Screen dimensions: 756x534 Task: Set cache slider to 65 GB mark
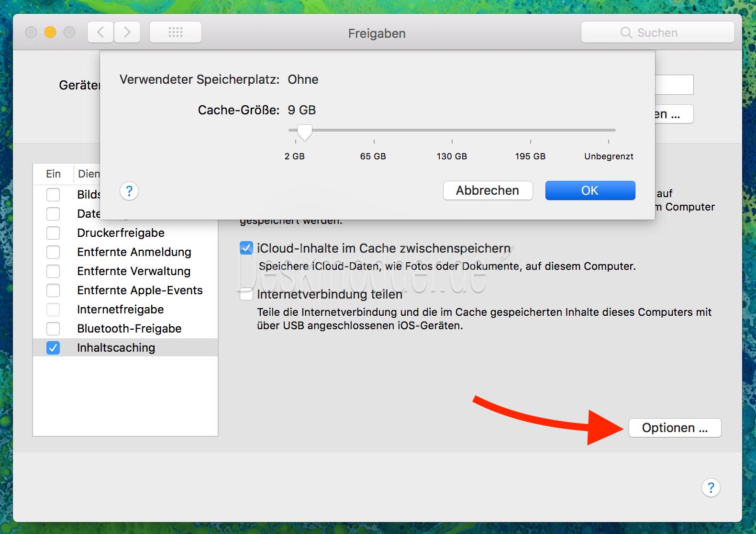[374, 130]
